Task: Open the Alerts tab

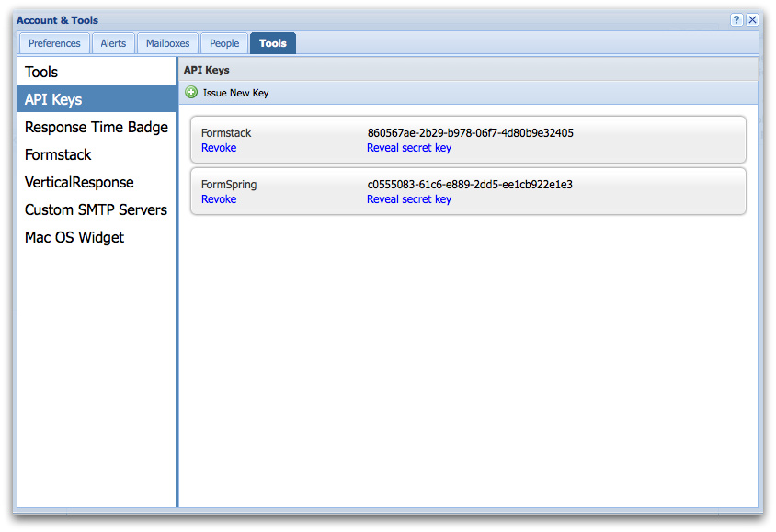Action: (113, 43)
